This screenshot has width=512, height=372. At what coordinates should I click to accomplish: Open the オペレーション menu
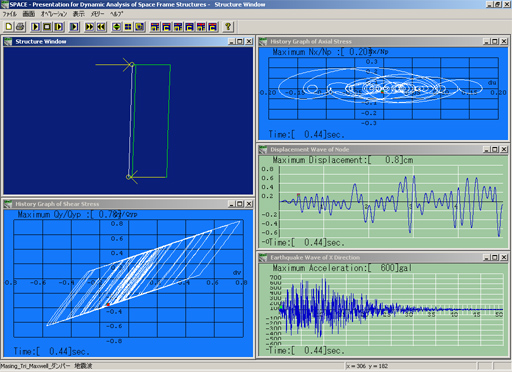[54, 14]
